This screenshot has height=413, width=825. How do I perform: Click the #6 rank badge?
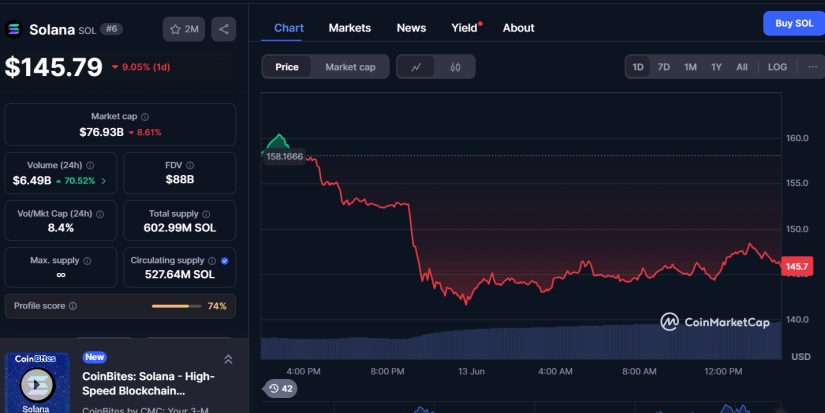[x=112, y=29]
